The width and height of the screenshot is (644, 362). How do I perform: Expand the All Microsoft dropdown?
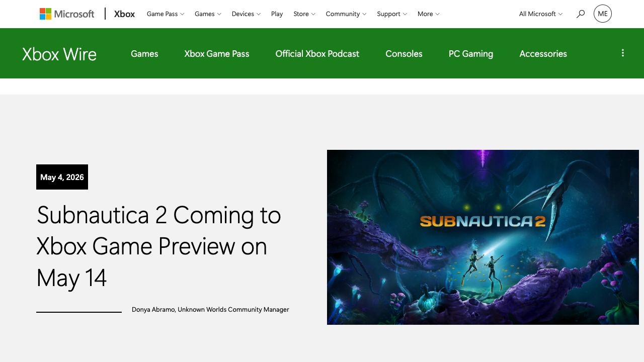tap(541, 14)
